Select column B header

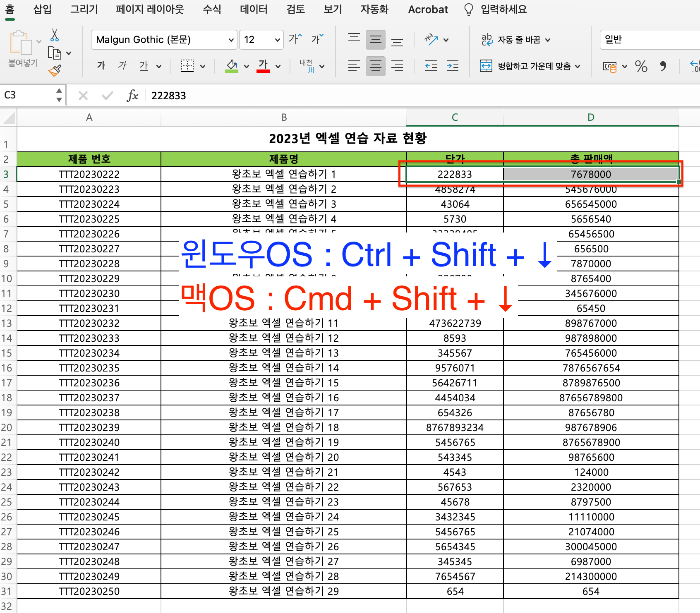[x=283, y=117]
